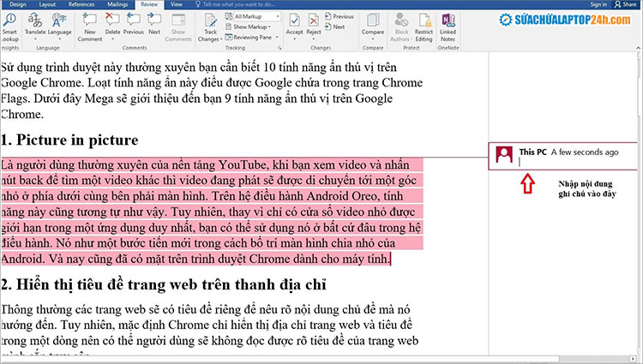Open Linked Notes for OneNote
The width and height of the screenshot is (643, 364).
[448, 27]
